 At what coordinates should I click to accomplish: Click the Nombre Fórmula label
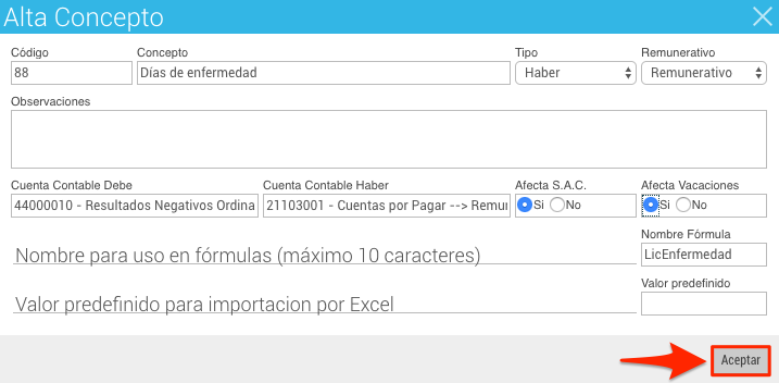[x=686, y=234]
